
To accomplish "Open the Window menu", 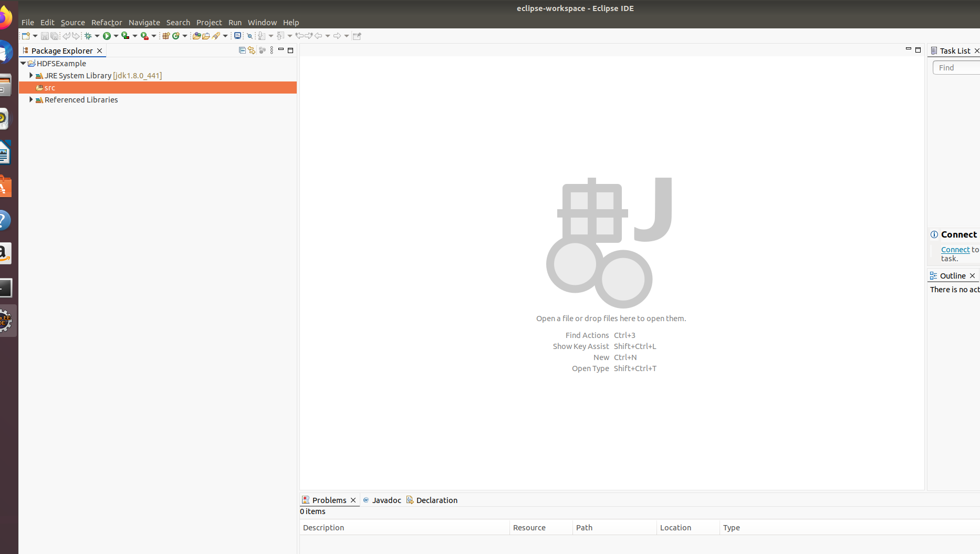I will point(262,22).
